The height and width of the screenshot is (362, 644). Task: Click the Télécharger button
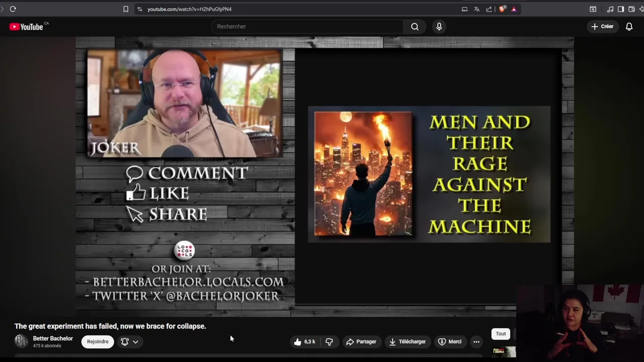[x=408, y=342]
